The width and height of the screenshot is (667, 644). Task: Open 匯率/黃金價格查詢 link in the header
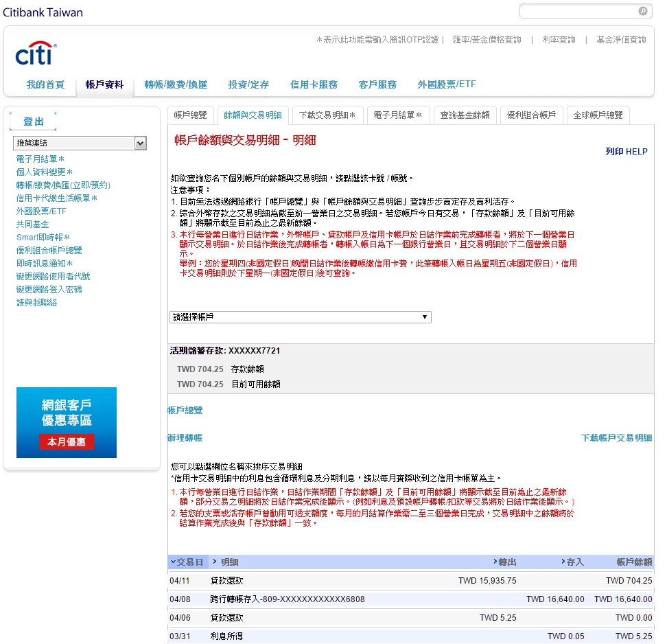point(487,40)
